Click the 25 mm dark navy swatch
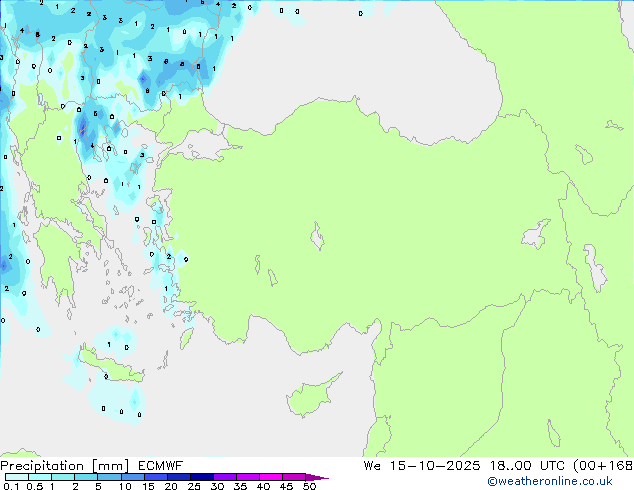The height and width of the screenshot is (490, 634). pos(201,477)
